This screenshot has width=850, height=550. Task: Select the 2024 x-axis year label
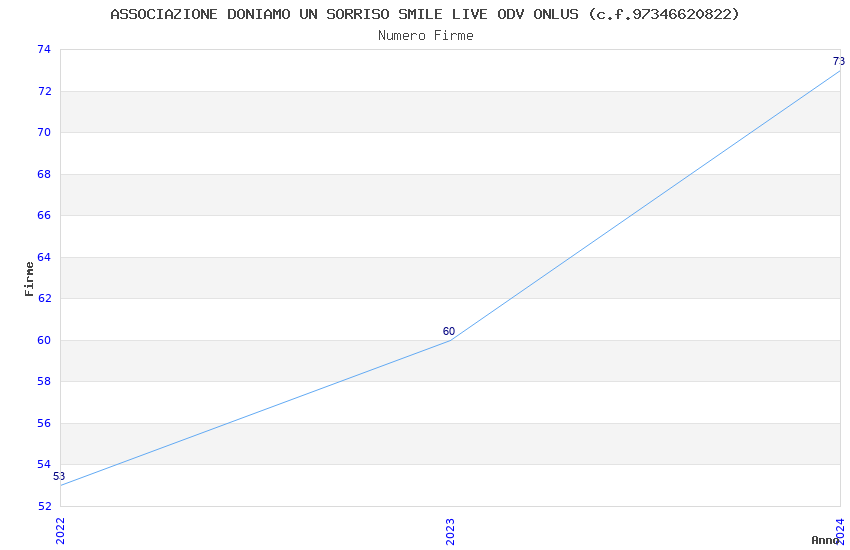(840, 531)
